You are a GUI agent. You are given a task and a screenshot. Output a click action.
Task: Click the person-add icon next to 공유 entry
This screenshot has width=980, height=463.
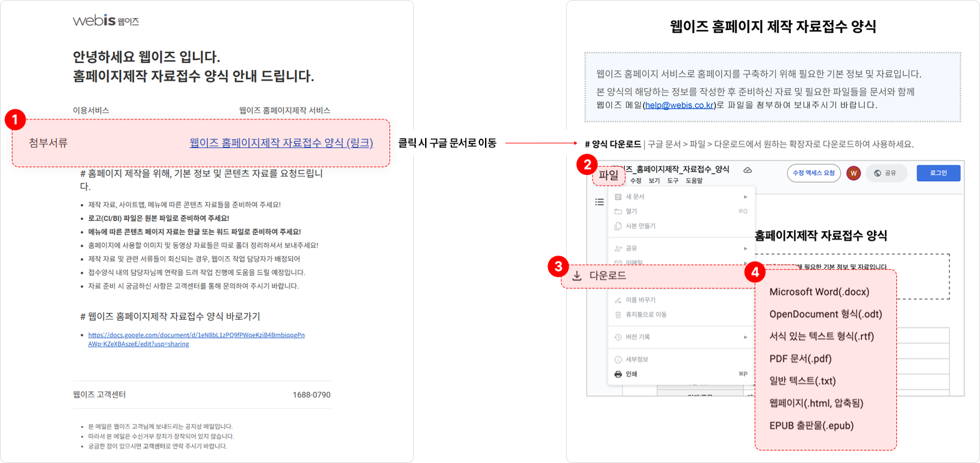[x=618, y=248]
